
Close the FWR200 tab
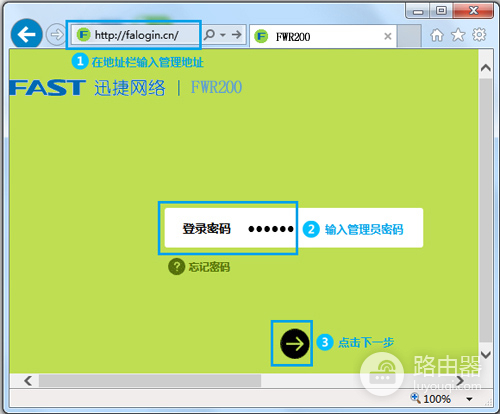387,36
